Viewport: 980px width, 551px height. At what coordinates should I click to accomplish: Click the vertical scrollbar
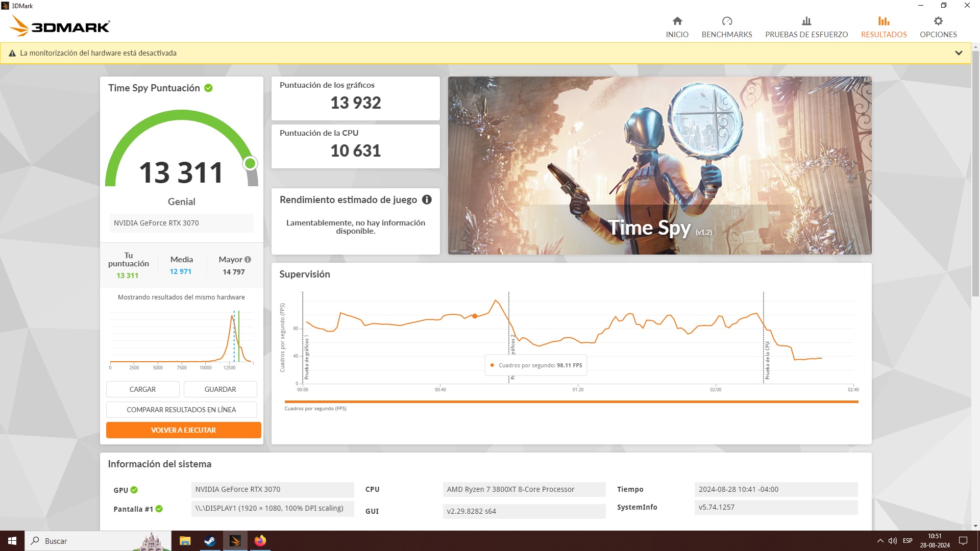(975, 173)
